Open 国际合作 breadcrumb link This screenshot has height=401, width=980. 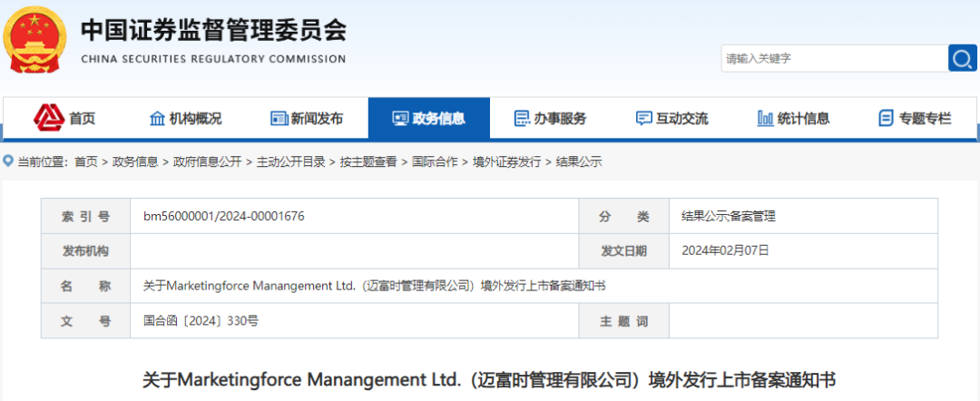coord(435,161)
